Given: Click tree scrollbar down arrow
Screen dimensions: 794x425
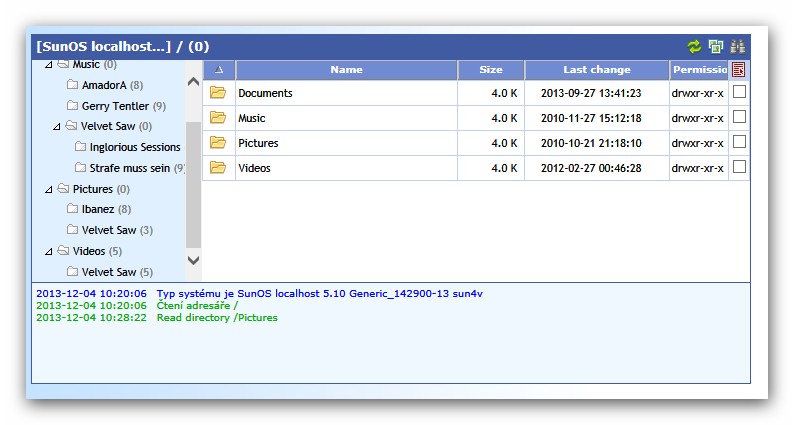Looking at the screenshot, I should point(193,260).
